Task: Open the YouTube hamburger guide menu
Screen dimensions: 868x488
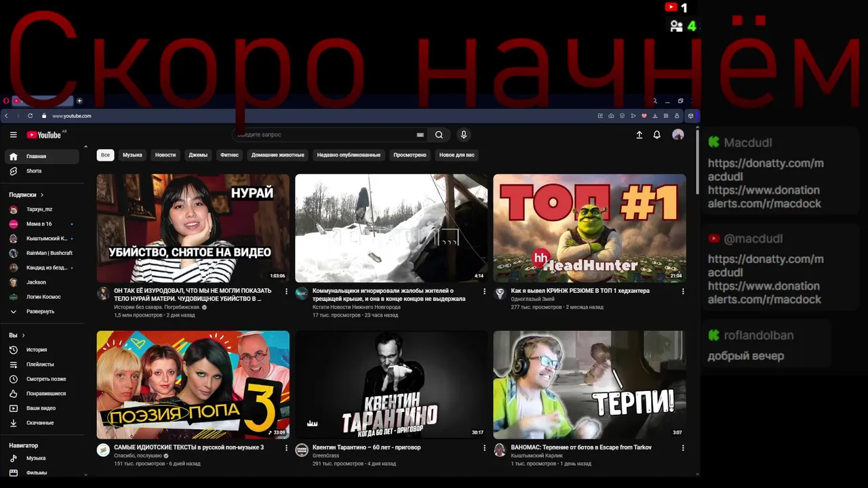Action: 13,135
